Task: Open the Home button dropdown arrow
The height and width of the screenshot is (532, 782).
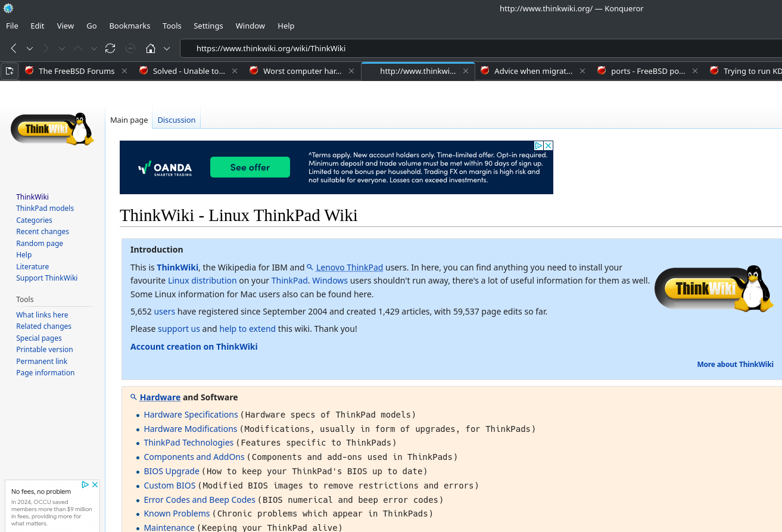Action: point(167,48)
